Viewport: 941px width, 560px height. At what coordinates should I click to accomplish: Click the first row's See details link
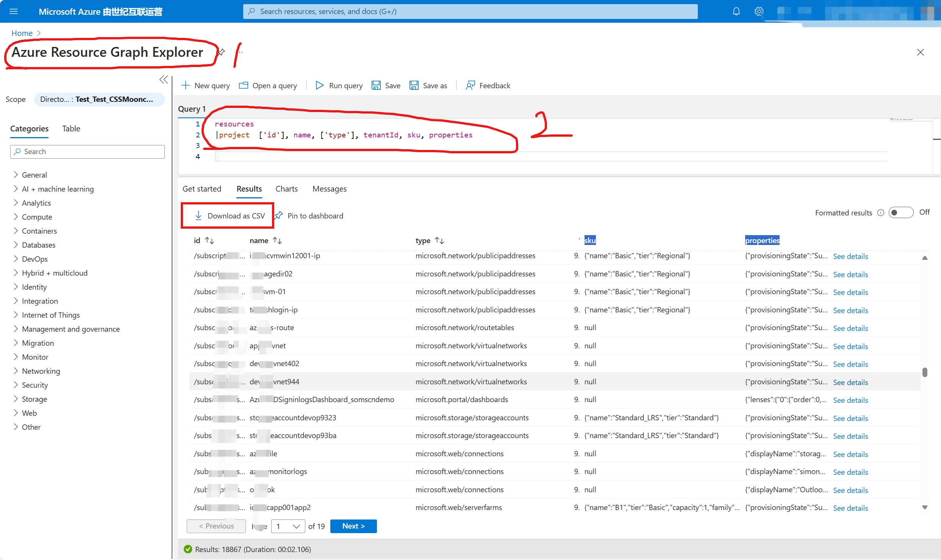click(850, 256)
